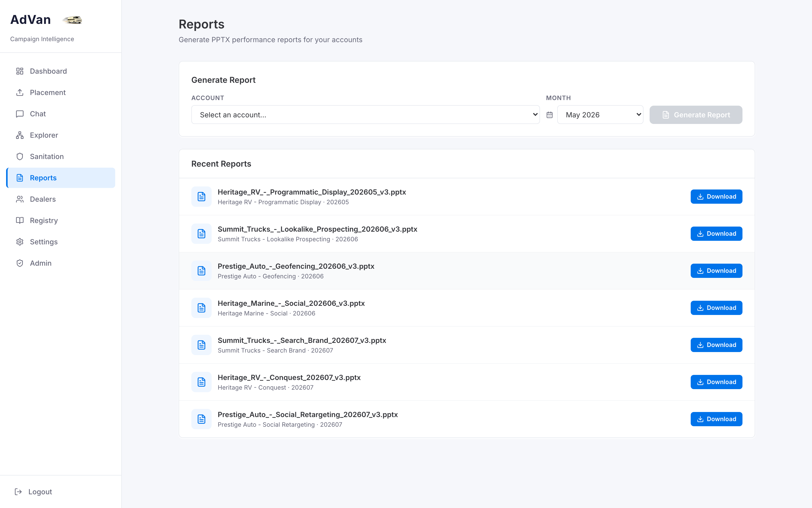This screenshot has height=508, width=812.
Task: Click the Logout arrow icon
Action: (x=19, y=492)
